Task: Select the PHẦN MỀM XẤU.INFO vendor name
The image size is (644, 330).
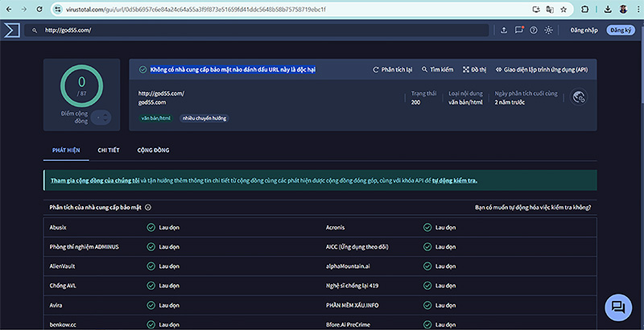Action: click(352, 305)
